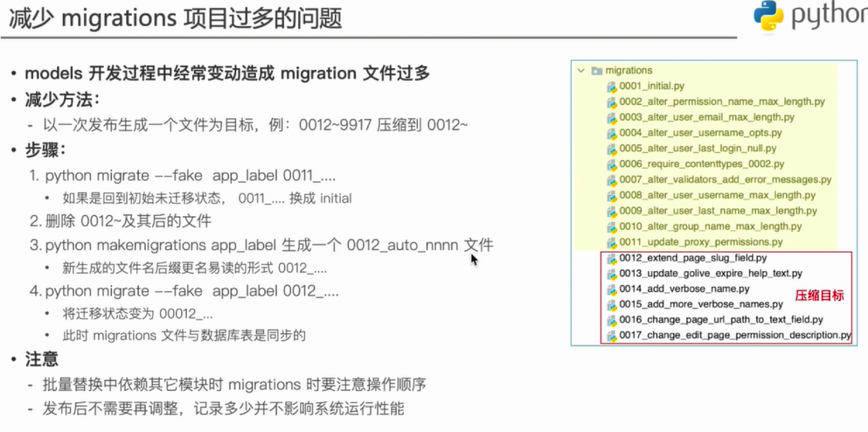Click the line '发布后不需要再调整，记录多少并不影响系统运行性能'
This screenshot has height=432, width=868.
[x=224, y=409]
